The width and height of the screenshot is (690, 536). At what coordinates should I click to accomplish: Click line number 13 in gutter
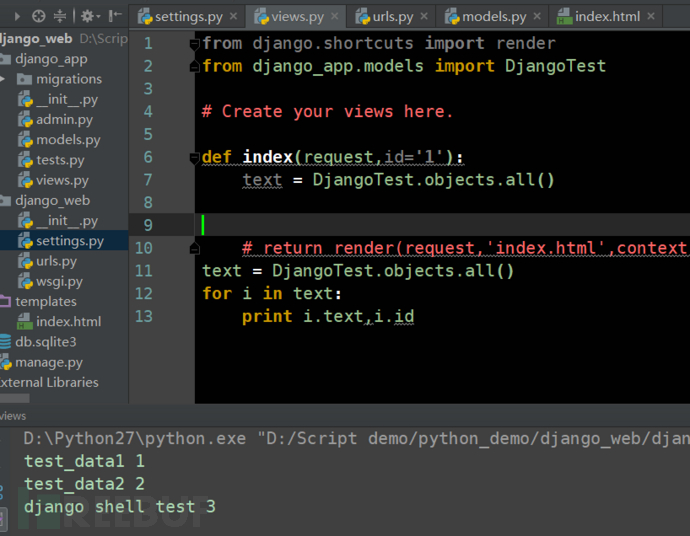143,316
